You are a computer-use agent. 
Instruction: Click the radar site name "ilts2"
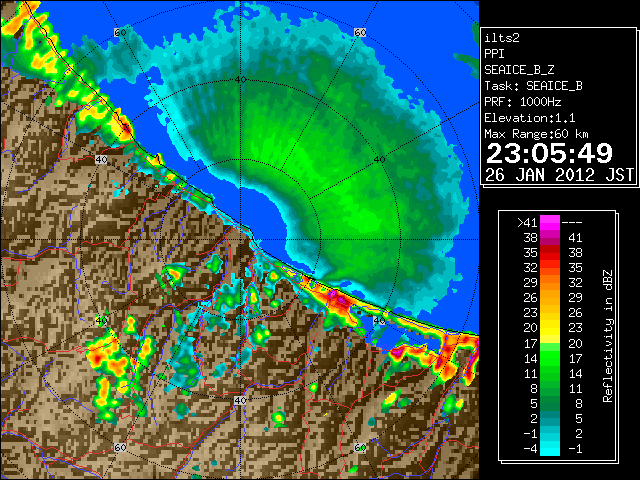(502, 38)
